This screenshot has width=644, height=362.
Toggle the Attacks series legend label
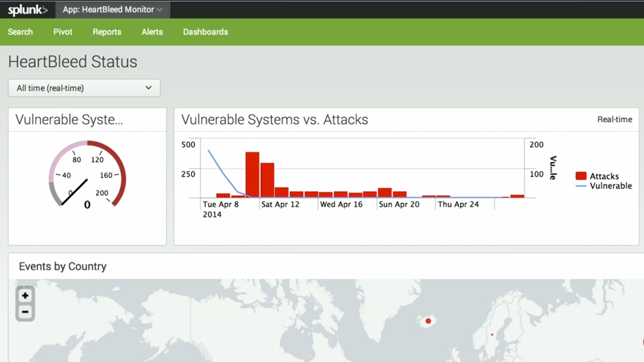coord(604,176)
